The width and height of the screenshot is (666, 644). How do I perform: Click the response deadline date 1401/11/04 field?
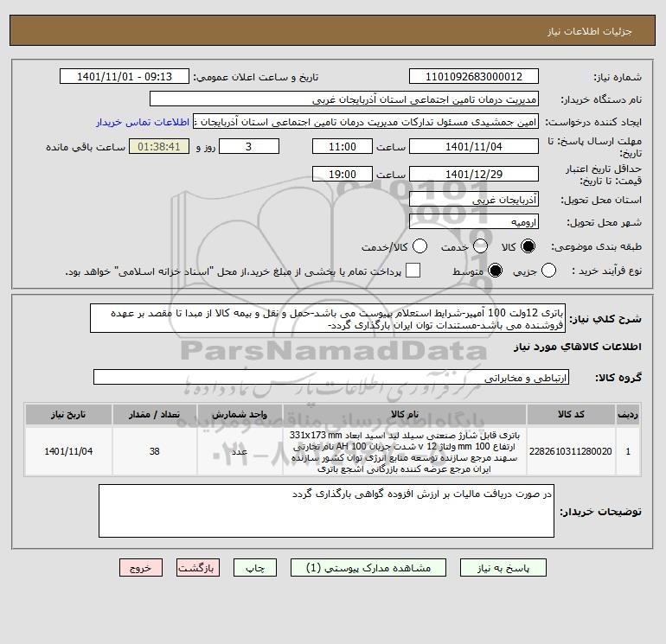474,146
